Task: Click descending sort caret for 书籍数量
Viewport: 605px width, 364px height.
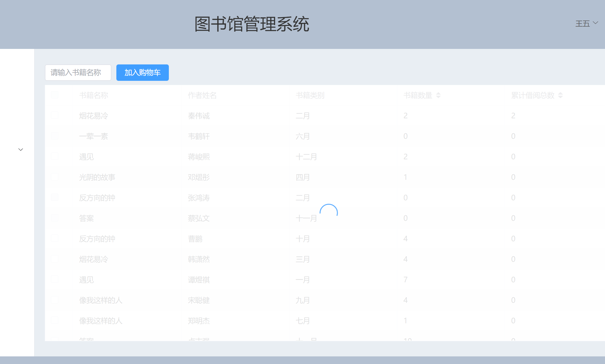Action: click(x=438, y=97)
